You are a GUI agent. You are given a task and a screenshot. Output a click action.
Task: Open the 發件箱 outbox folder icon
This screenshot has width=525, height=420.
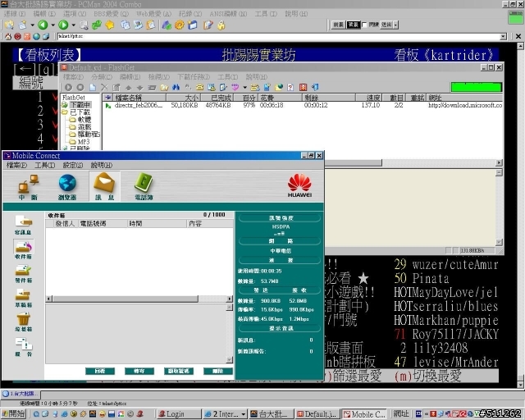[23, 274]
